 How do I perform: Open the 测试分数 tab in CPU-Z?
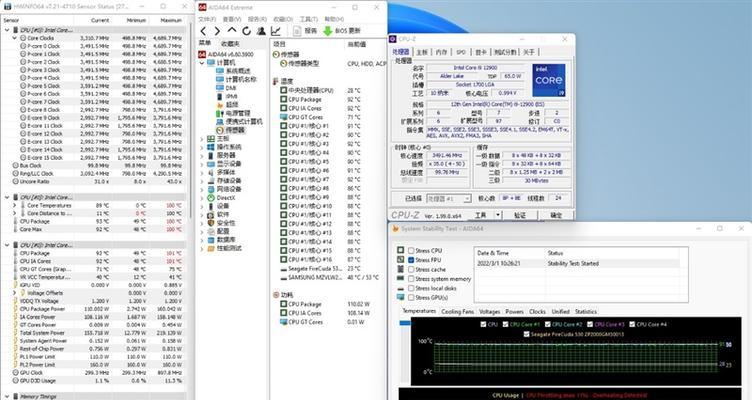click(505, 52)
